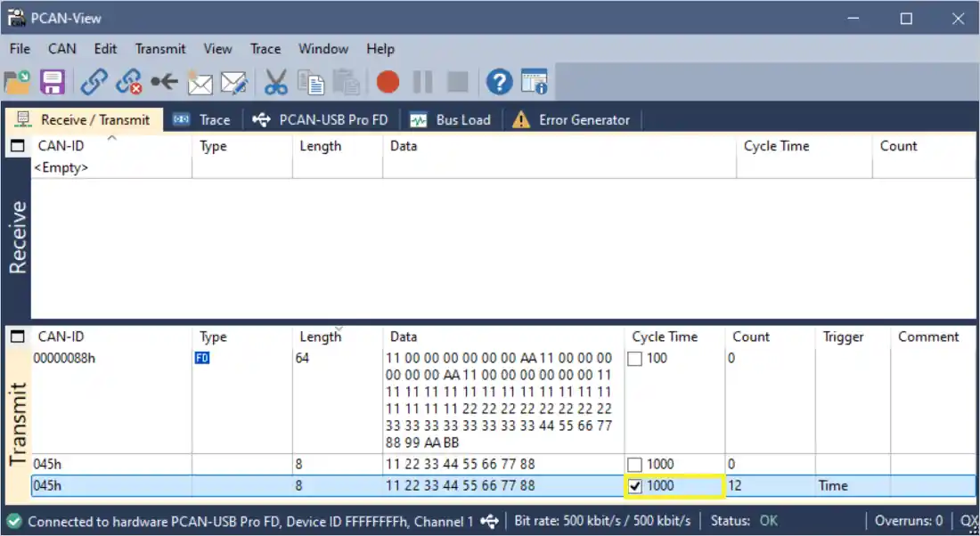Screen dimensions: 980x536
Task: Open the Trace menu
Action: click(265, 49)
